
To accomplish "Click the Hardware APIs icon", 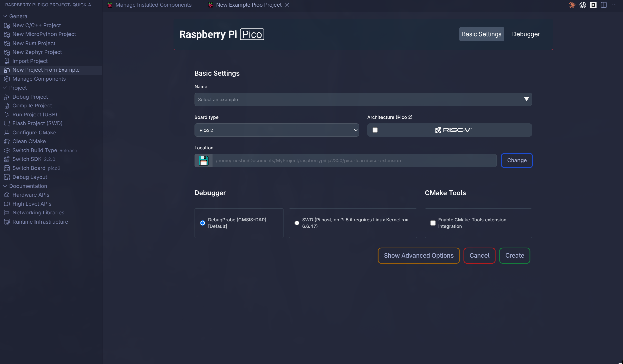I will tap(7, 195).
